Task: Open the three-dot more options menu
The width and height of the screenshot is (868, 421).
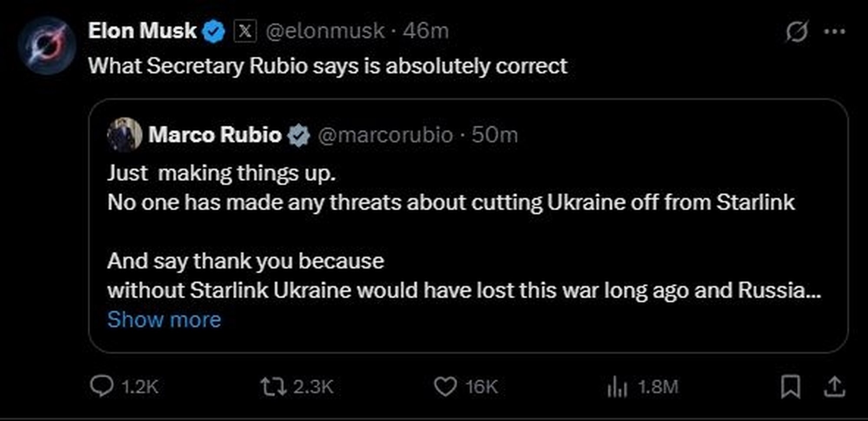Action: [x=834, y=31]
